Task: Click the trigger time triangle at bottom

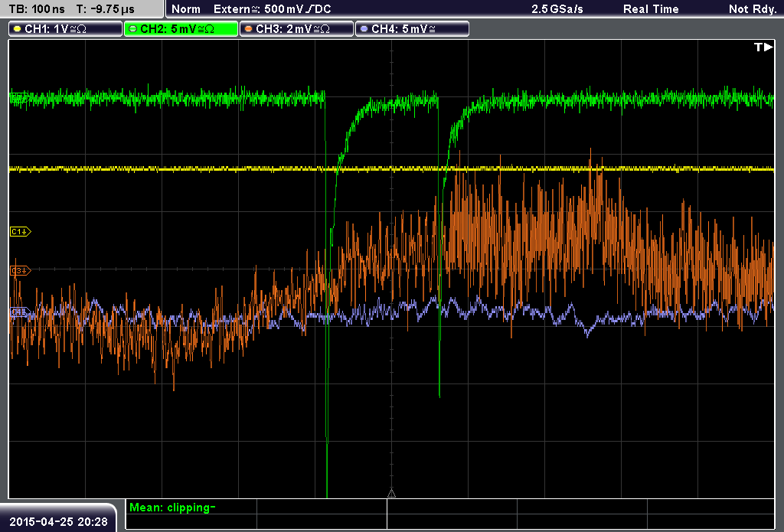Action: pyautogui.click(x=391, y=494)
